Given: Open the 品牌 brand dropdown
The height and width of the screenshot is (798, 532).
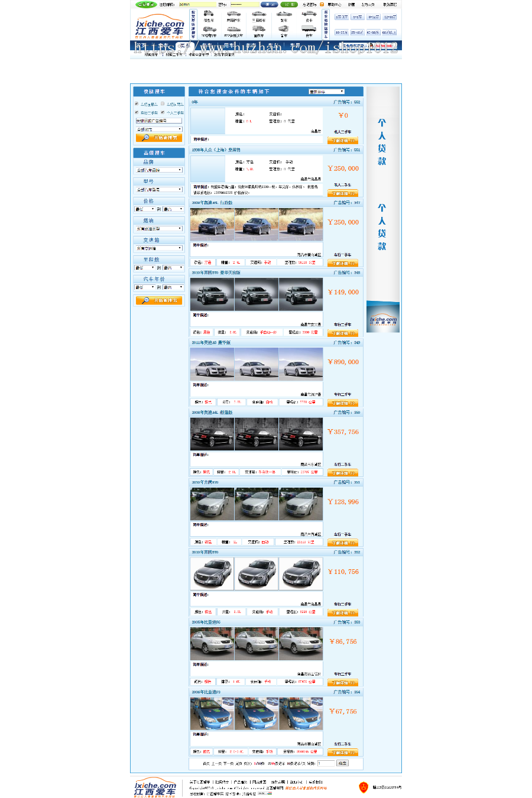Looking at the screenshot, I should [159, 170].
